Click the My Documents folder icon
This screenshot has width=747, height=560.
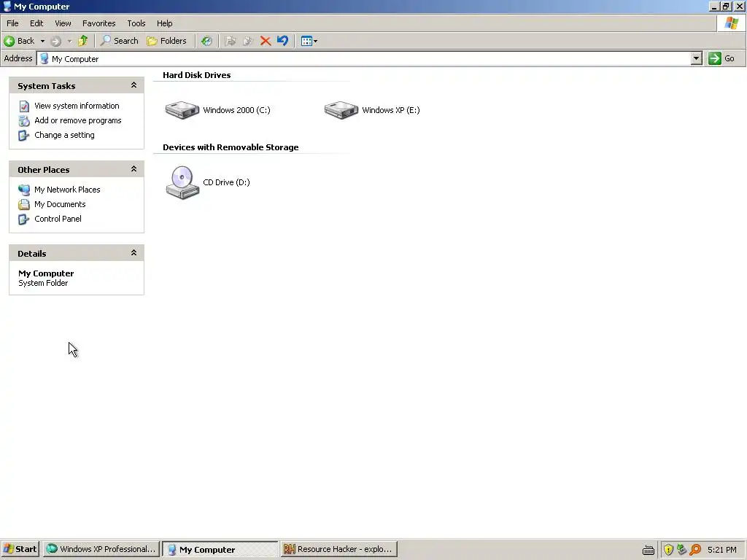tap(24, 205)
